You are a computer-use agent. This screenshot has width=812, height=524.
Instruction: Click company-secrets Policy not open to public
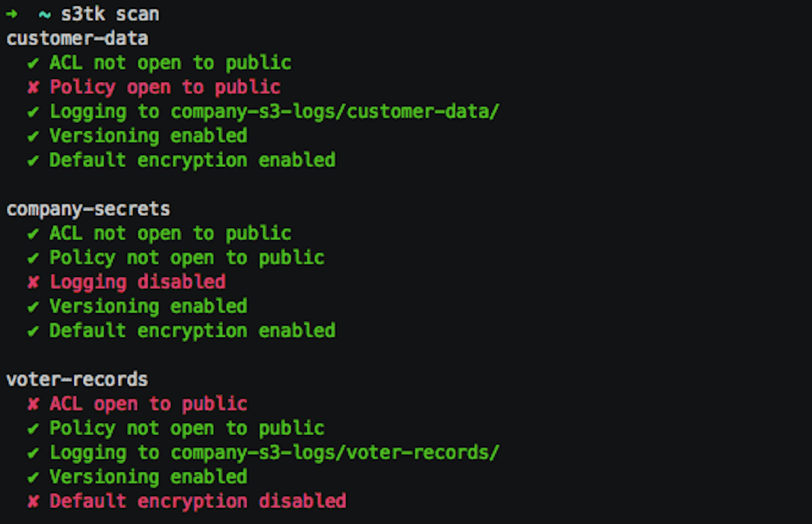point(187,258)
